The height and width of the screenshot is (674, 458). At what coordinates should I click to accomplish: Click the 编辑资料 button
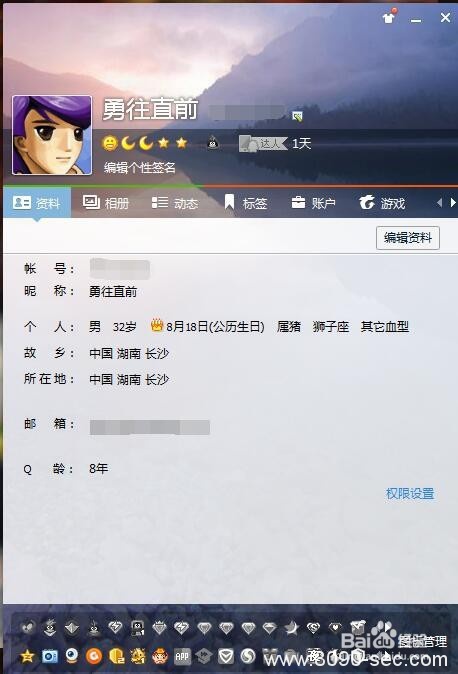[408, 238]
